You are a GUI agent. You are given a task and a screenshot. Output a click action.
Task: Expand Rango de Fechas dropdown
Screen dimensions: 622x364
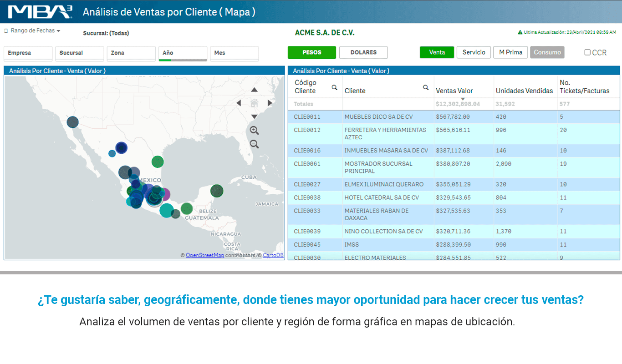pyautogui.click(x=33, y=30)
